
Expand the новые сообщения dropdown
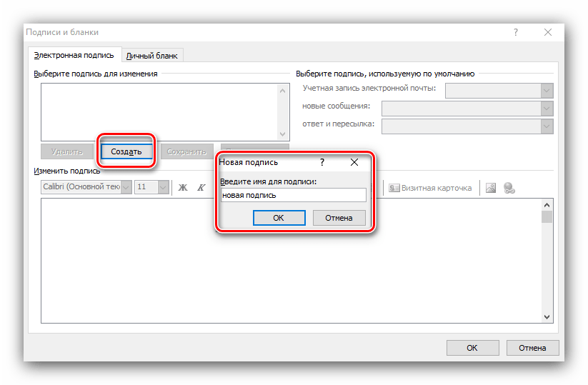pos(547,108)
